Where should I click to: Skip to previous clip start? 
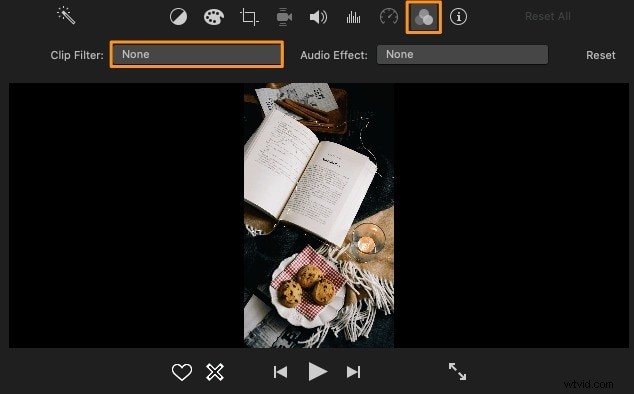(280, 372)
